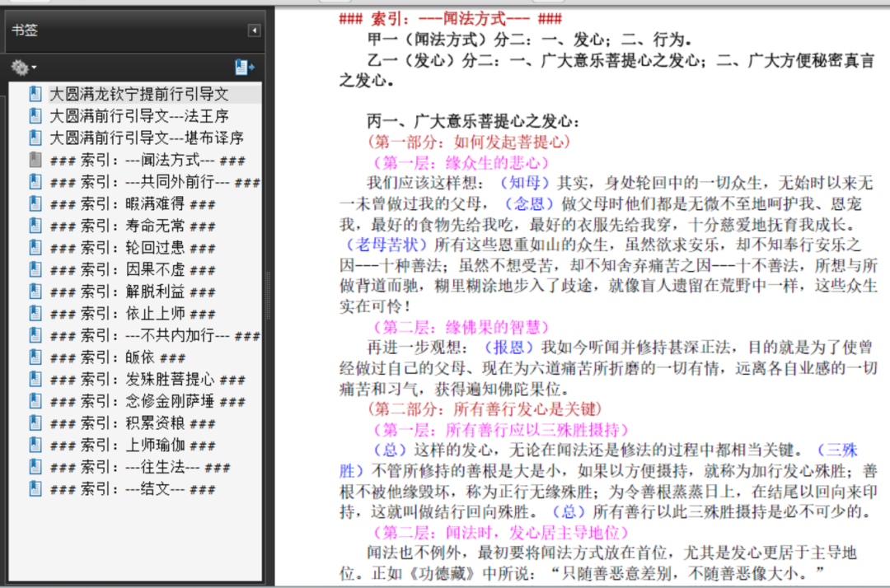Open bookmark 大圆满前行引导文---法王序
The width and height of the screenshot is (890, 588).
click(139, 116)
